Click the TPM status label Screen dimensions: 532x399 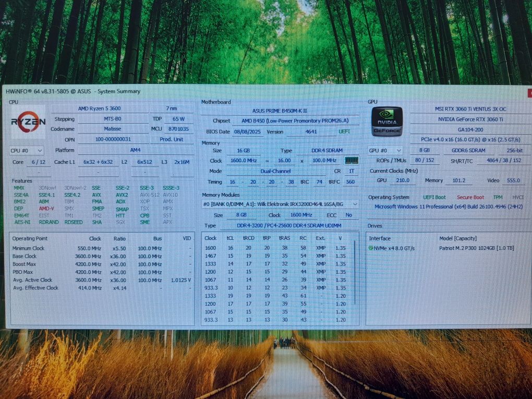(498, 197)
